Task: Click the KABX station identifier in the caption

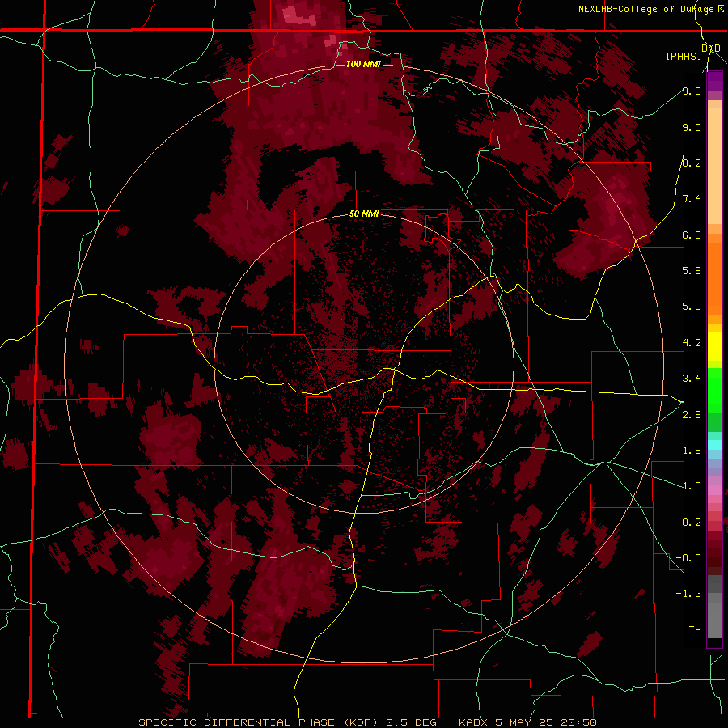Action: coord(473,722)
